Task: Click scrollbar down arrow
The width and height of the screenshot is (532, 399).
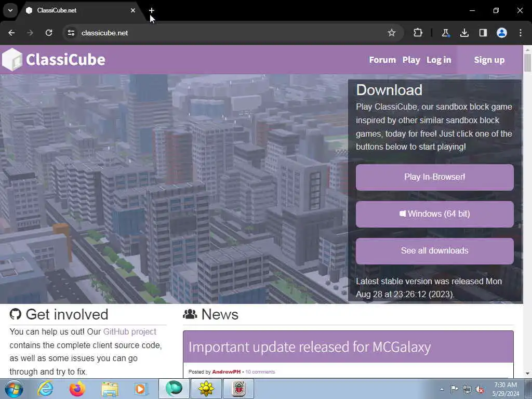Action: click(x=528, y=374)
